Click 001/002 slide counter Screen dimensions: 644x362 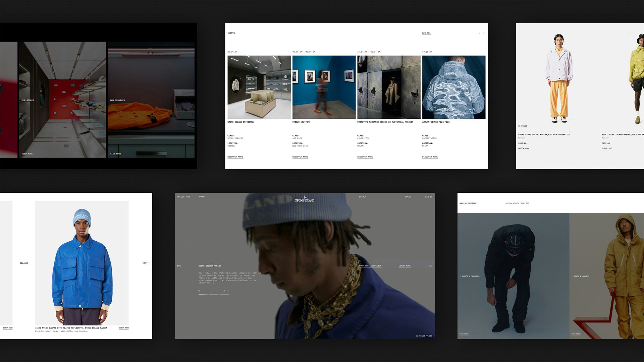click(24, 263)
